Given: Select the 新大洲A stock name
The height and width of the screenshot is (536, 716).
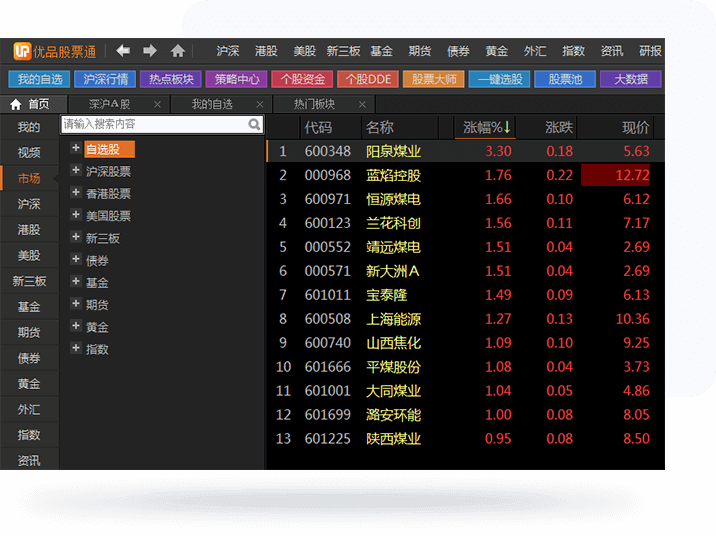Looking at the screenshot, I should pyautogui.click(x=393, y=271).
